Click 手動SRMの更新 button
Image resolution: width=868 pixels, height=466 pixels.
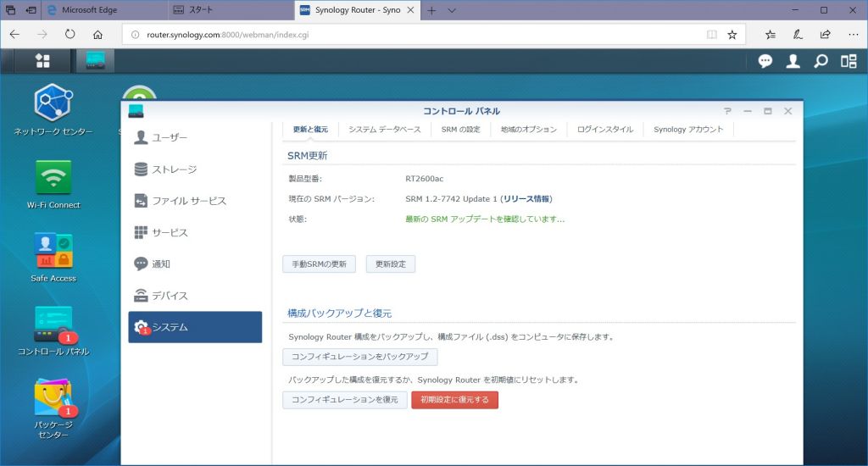coord(319,264)
